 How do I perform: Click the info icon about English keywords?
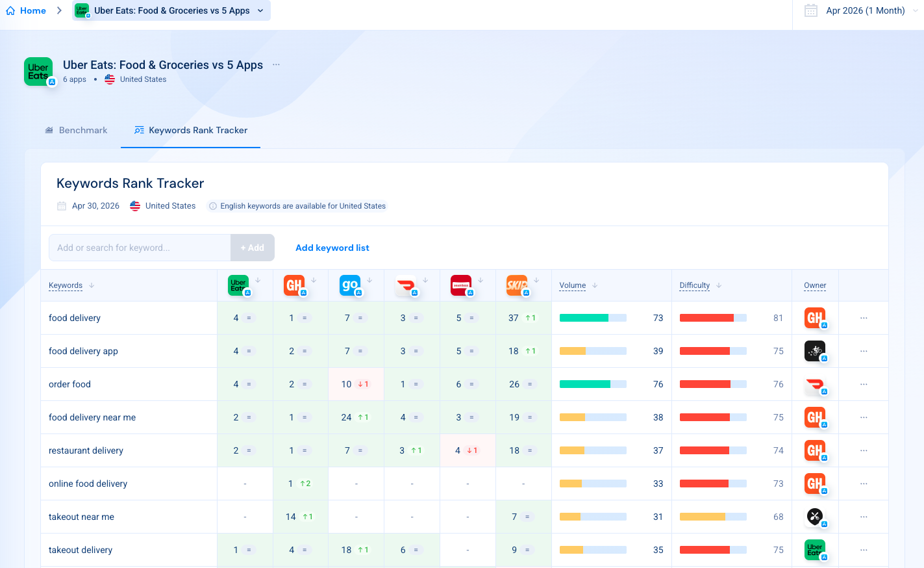212,206
